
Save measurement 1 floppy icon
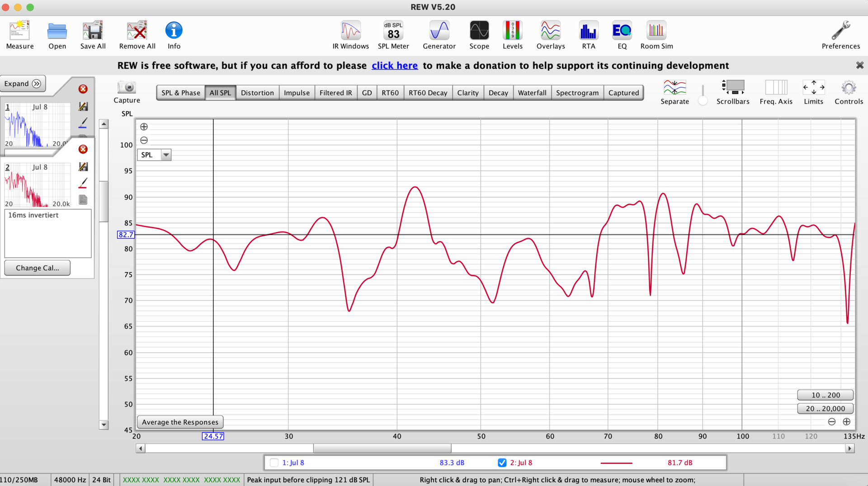point(83,106)
